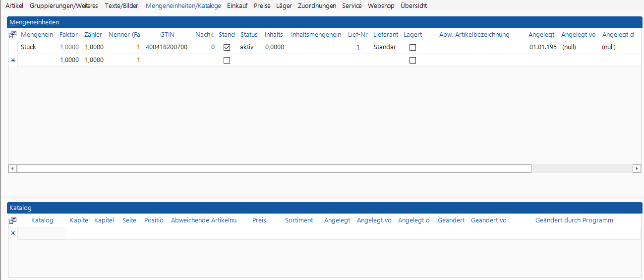Sort by the GTIN column header

167,35
